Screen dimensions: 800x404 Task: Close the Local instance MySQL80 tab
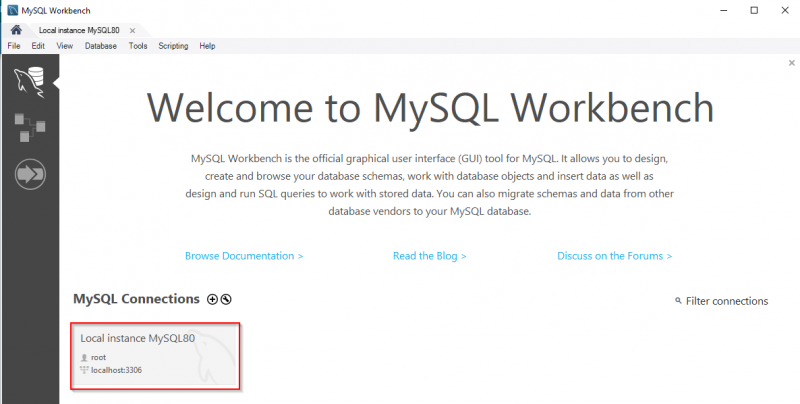[132, 31]
